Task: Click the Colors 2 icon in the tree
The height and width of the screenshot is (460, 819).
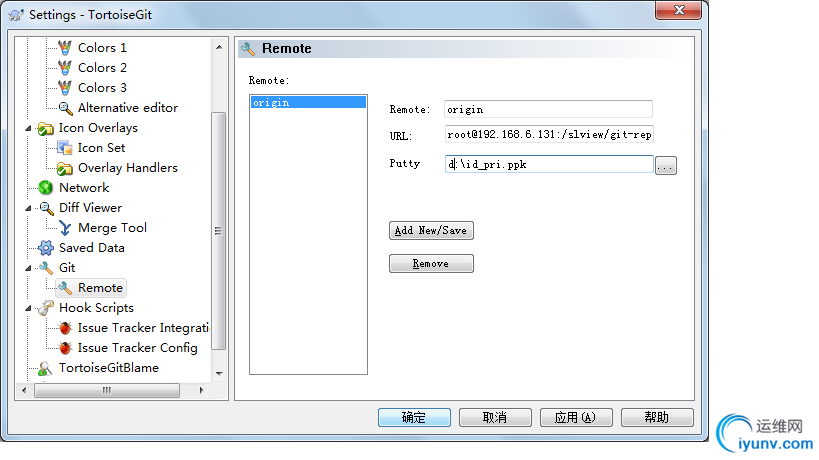Action: tap(65, 68)
